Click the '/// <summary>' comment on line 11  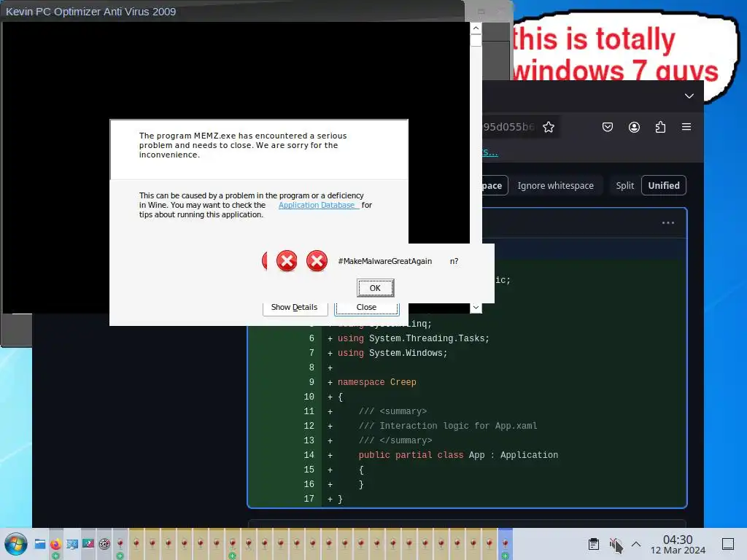[x=392, y=411]
